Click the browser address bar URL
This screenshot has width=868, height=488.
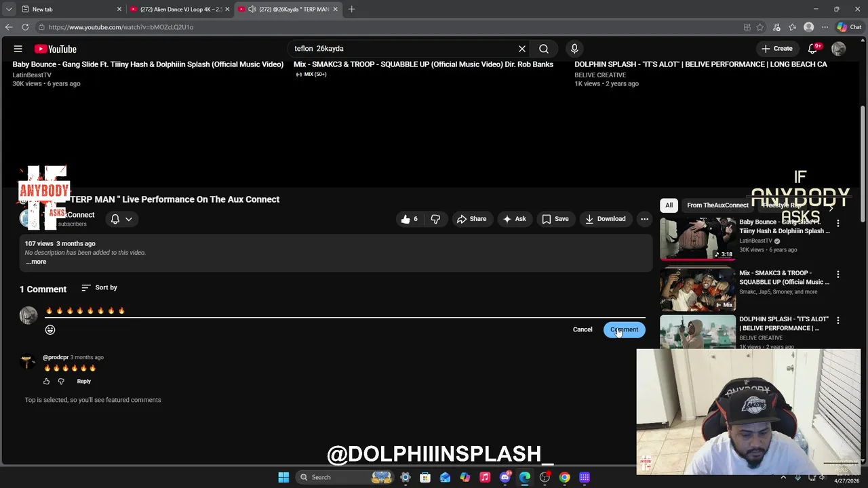pos(121,27)
